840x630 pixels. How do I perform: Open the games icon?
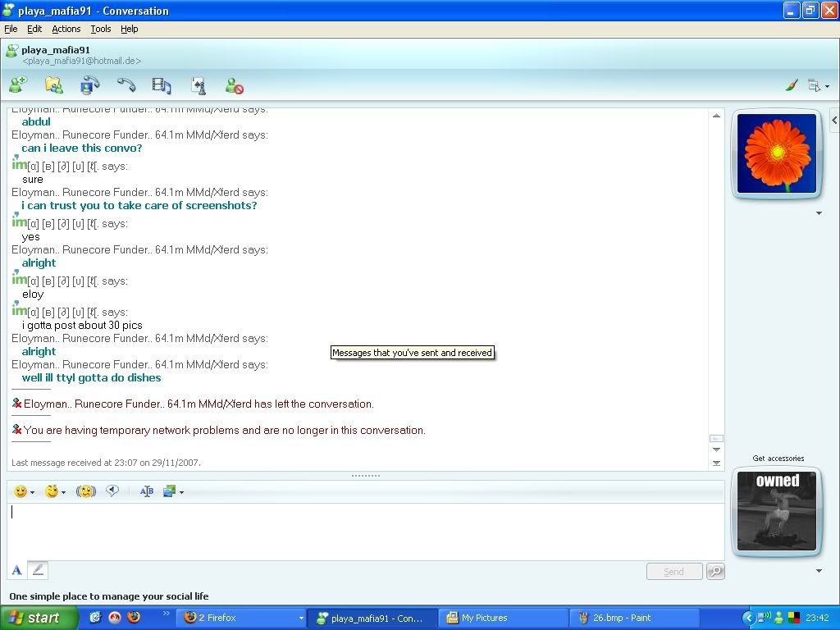tap(198, 85)
